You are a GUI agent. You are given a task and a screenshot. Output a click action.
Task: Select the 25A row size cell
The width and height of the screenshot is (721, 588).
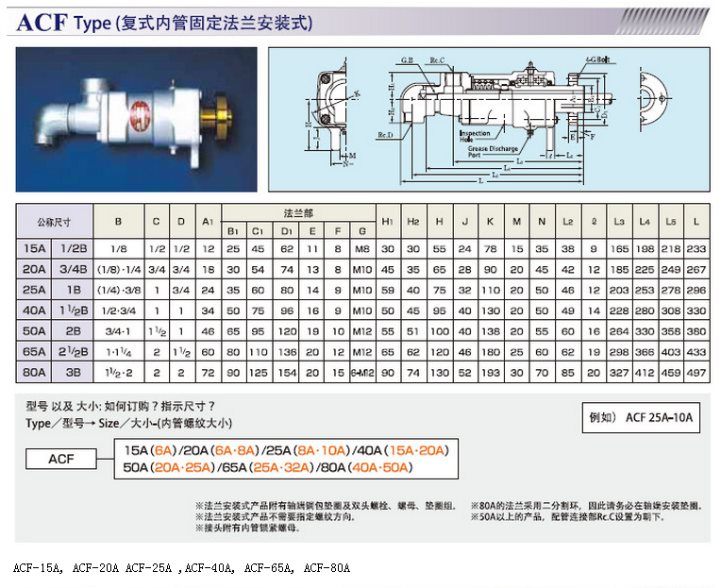(35, 290)
